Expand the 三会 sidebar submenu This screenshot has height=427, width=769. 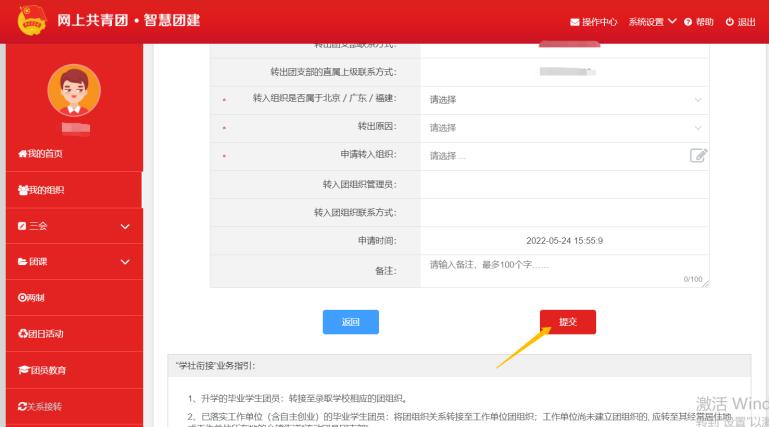pos(125,227)
